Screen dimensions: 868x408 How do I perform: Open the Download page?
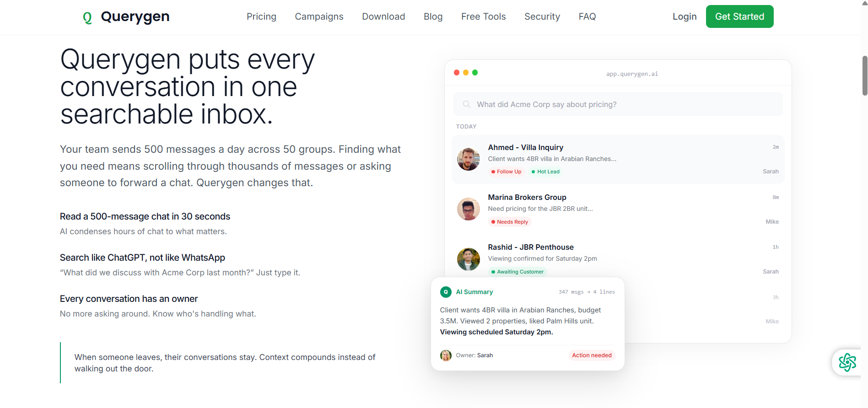click(383, 16)
